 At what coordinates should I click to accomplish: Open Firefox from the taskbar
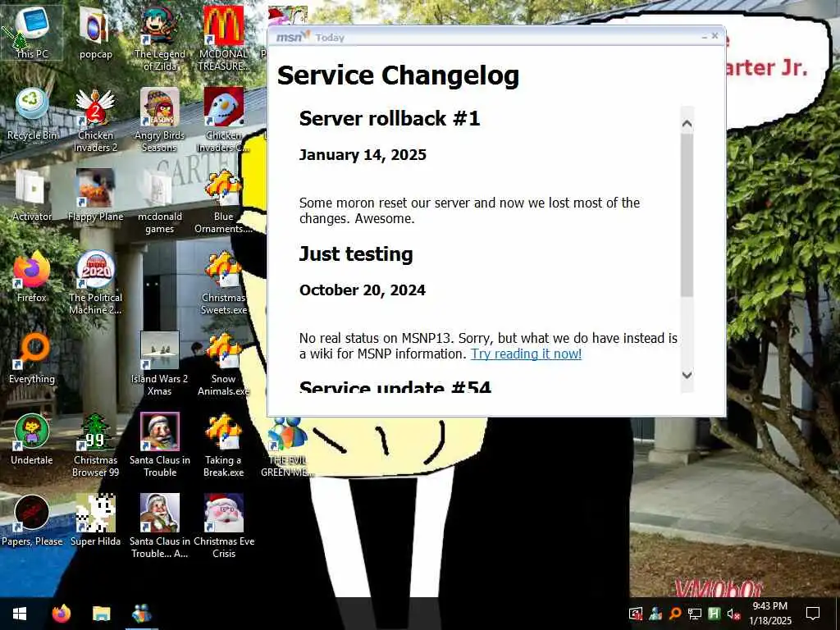pyautogui.click(x=61, y=614)
